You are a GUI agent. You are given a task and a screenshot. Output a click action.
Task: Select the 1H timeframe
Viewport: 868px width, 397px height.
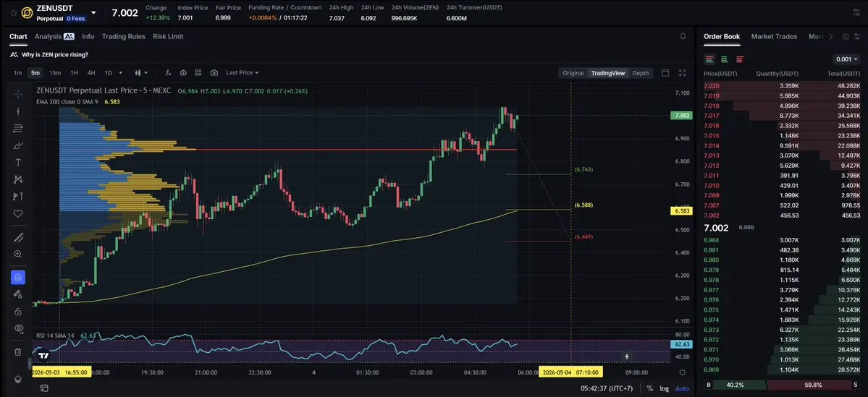point(74,73)
